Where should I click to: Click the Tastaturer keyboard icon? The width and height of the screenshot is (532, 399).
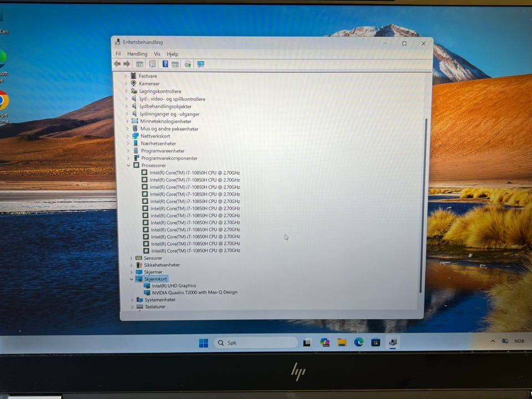pyautogui.click(x=140, y=306)
